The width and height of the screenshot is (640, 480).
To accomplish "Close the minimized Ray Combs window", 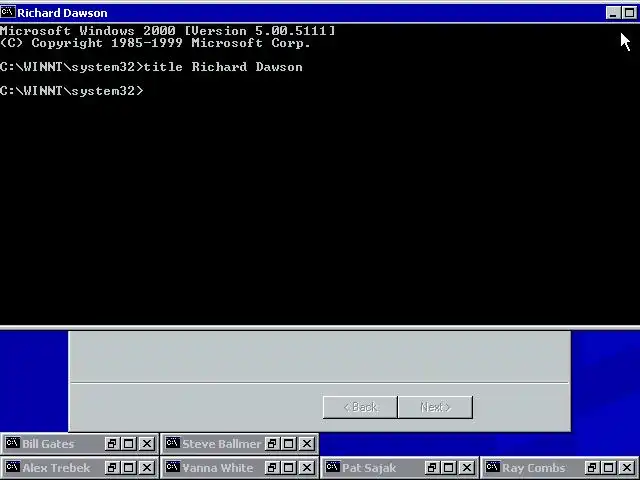I will click(627, 467).
